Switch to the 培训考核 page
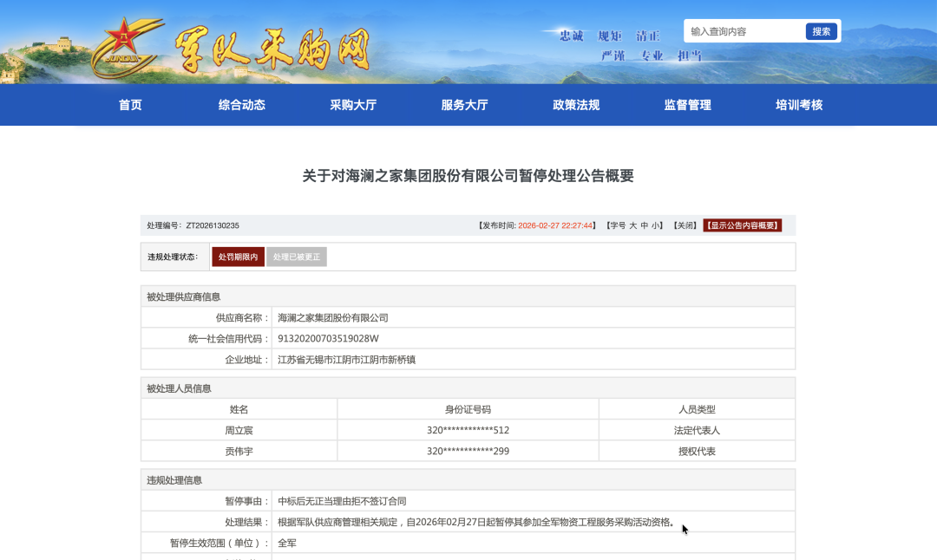This screenshot has width=937, height=560. pyautogui.click(x=799, y=105)
